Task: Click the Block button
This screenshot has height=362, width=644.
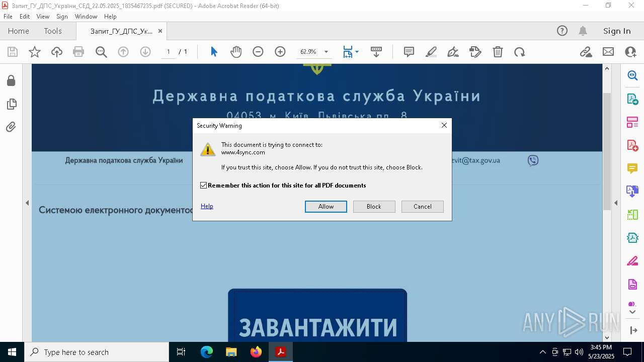Action: tap(374, 207)
